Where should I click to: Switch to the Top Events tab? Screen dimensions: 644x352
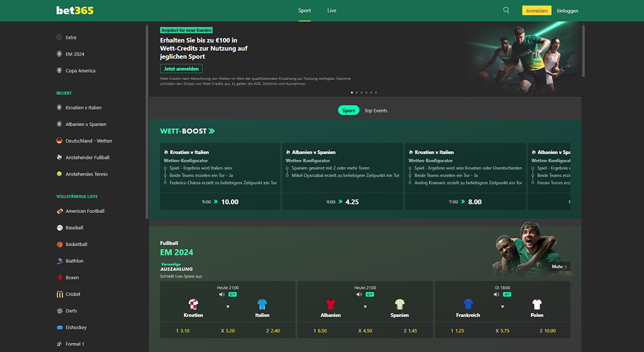pyautogui.click(x=376, y=110)
